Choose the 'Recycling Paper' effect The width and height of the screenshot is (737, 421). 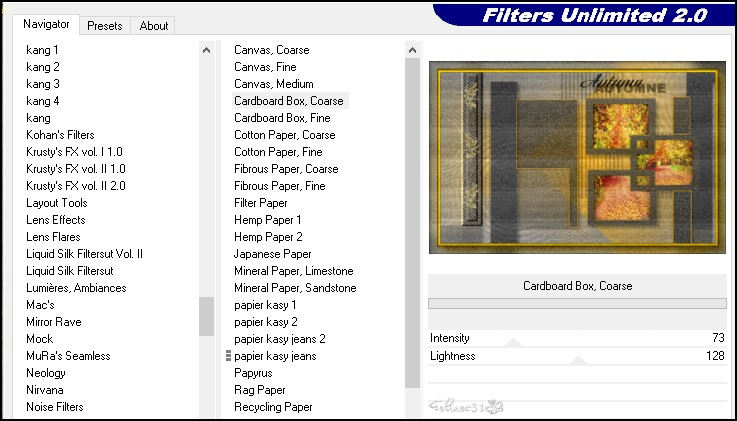273,407
